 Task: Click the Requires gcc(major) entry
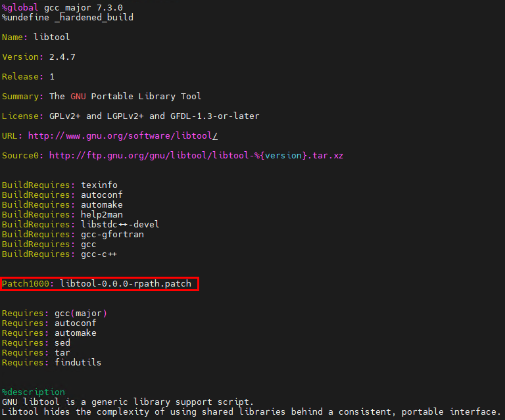80,314
